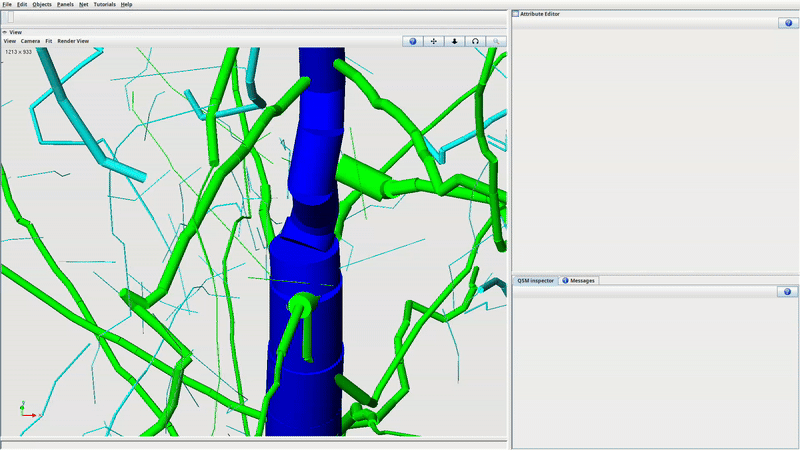Select the move/pan crosshair tool in View
Screen dimensions: 800x450
[434, 41]
